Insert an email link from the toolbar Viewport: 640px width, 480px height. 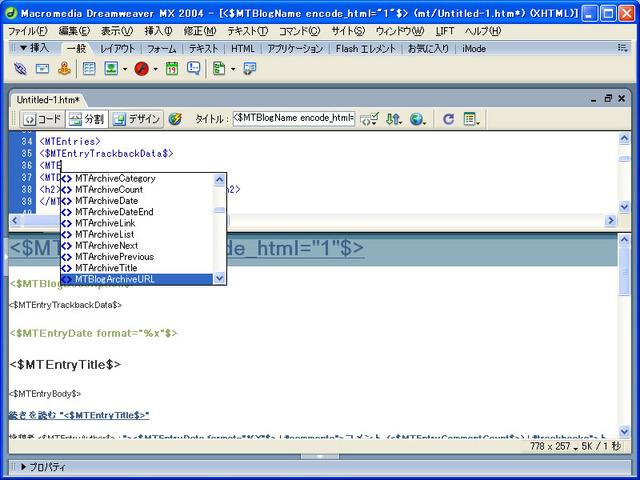point(42,69)
